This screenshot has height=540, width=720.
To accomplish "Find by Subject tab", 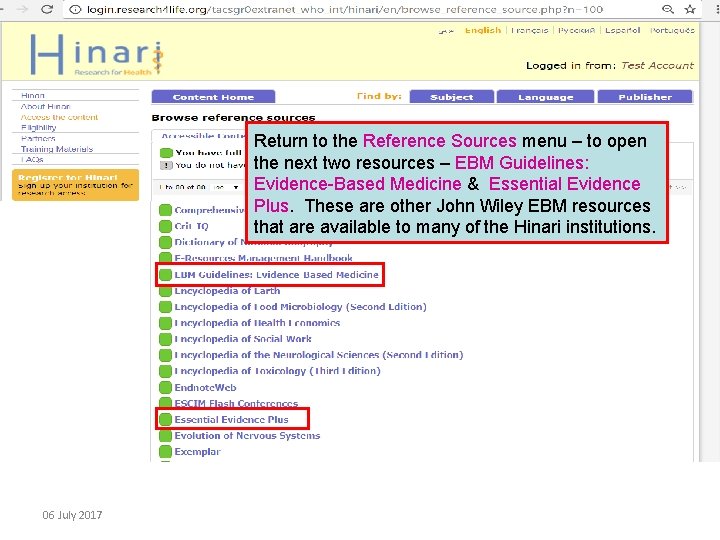I will pos(451,97).
